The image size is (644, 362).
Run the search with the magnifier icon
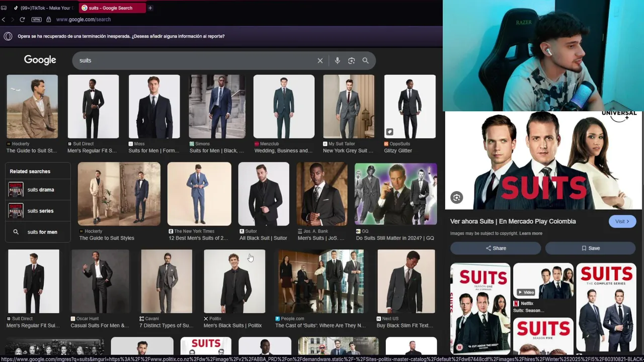pos(365,60)
